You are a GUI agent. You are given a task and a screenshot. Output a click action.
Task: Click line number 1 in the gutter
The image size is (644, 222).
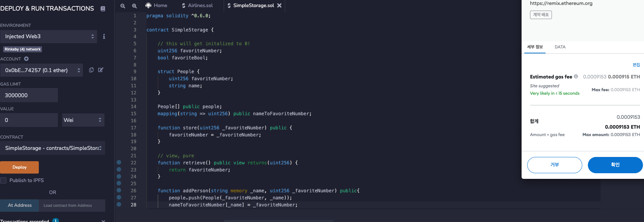(135, 16)
